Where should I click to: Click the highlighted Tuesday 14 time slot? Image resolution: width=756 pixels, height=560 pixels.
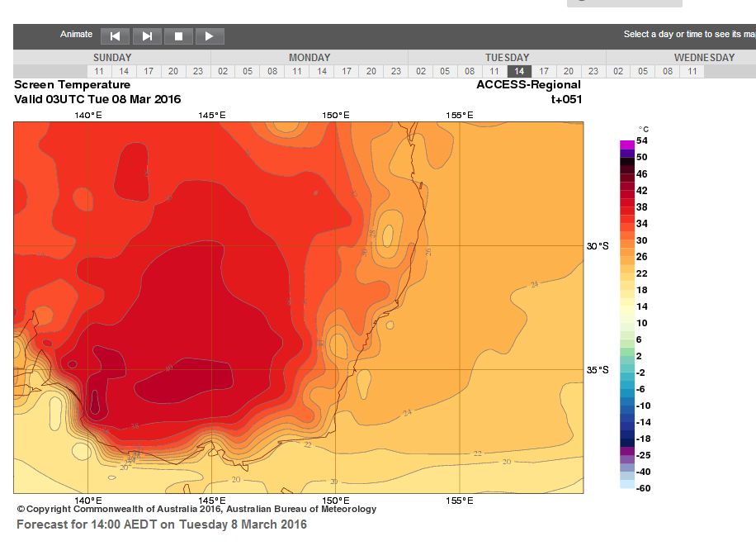click(x=519, y=71)
